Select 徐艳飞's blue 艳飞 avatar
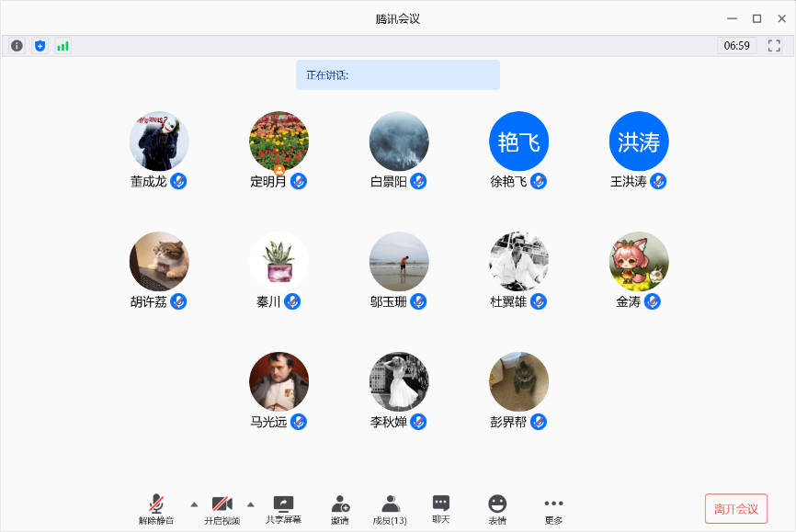This screenshot has height=532, width=796. [518, 141]
